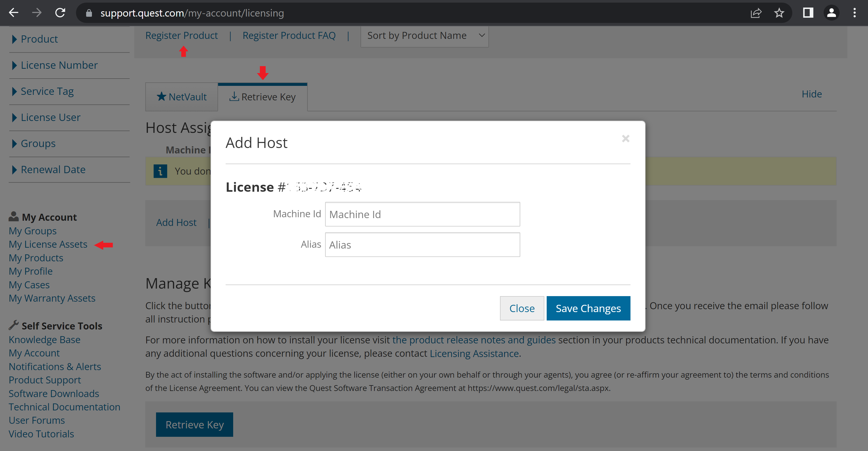Image resolution: width=868 pixels, height=451 pixels.
Task: Bookmark this page with star icon
Action: pos(779,13)
